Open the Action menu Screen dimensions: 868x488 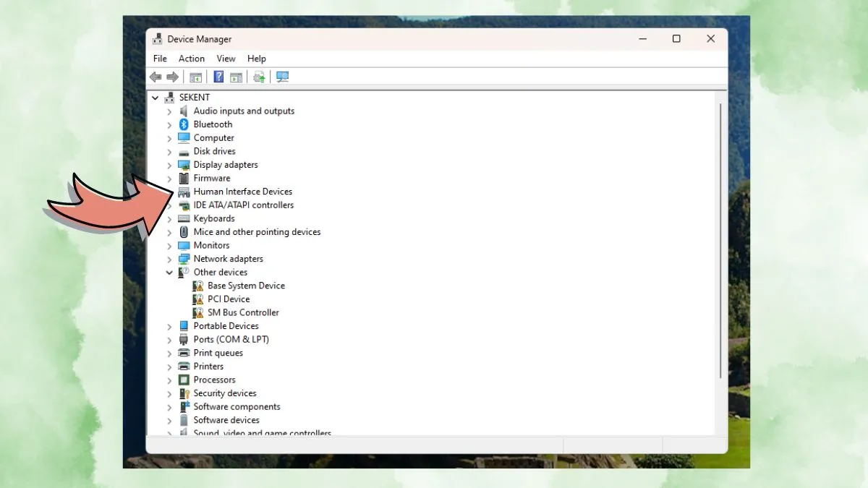[192, 59]
